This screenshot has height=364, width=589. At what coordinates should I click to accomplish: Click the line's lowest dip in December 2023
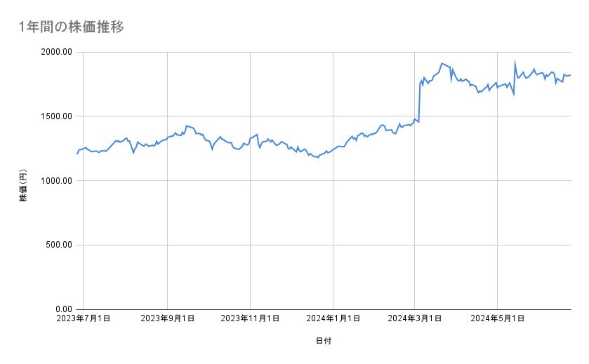tap(317, 158)
